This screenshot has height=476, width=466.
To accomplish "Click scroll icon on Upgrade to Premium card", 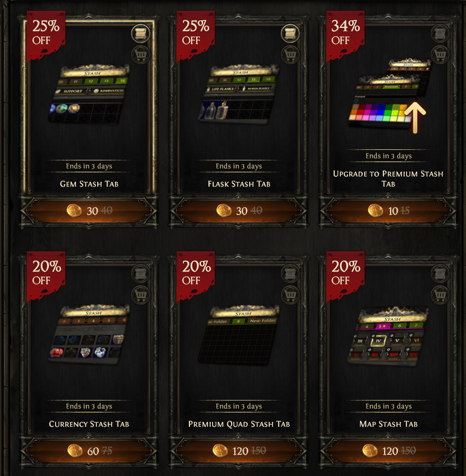I will pyautogui.click(x=440, y=34).
